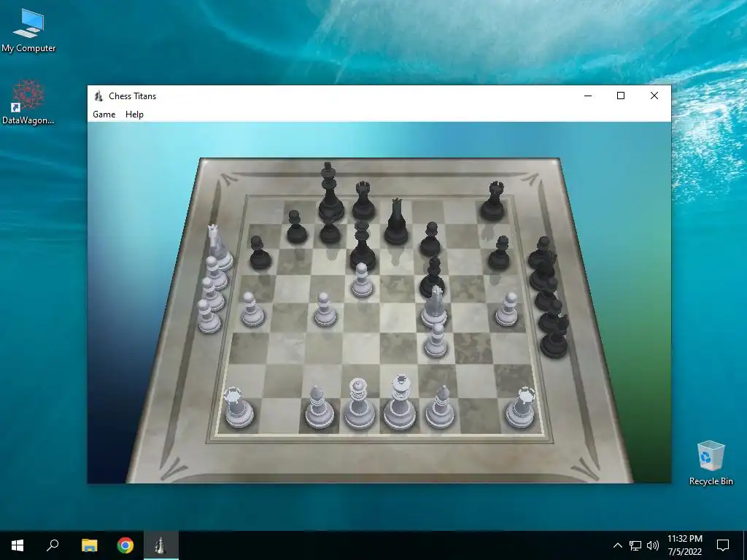Screen dimensions: 747x560
Task: Open the volume tray icon
Action: 653,545
